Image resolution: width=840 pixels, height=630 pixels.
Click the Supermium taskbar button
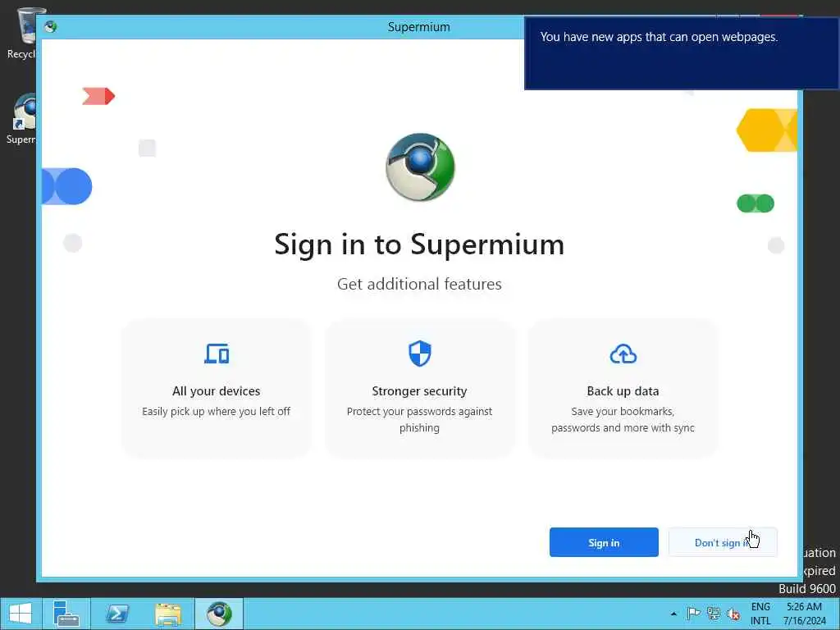(x=218, y=614)
